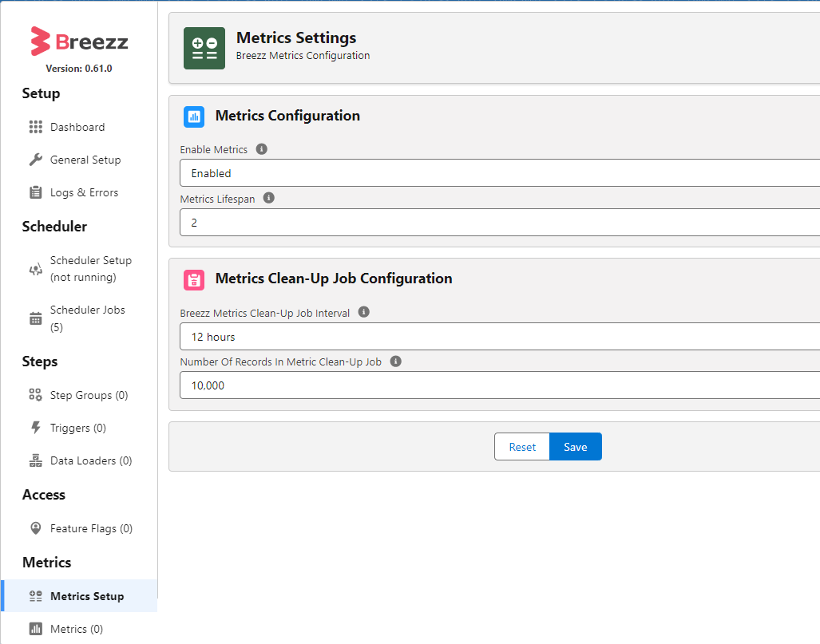Select Step Groups in the sidebar
Image resolution: width=820 pixels, height=644 pixels.
(35, 394)
